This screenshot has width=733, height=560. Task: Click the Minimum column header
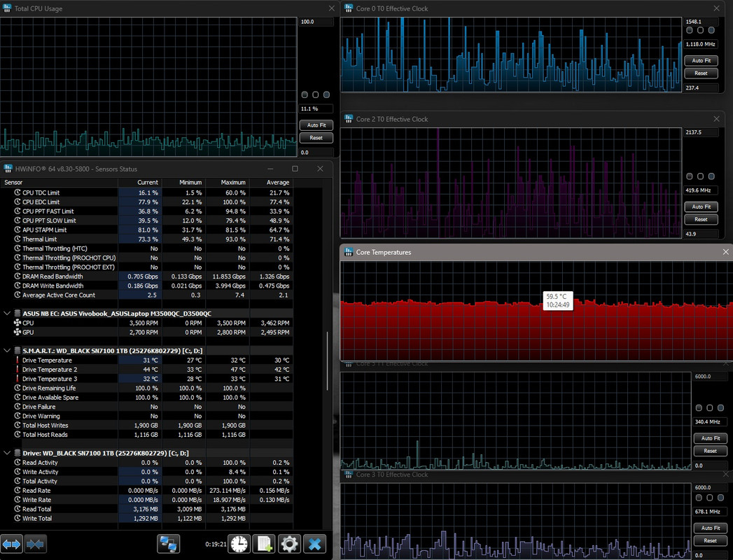[183, 182]
